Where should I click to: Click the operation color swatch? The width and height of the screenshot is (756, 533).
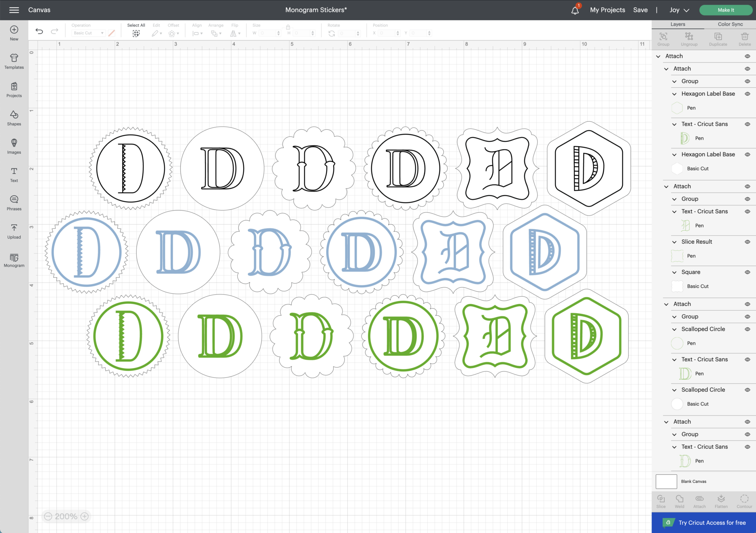pos(111,33)
